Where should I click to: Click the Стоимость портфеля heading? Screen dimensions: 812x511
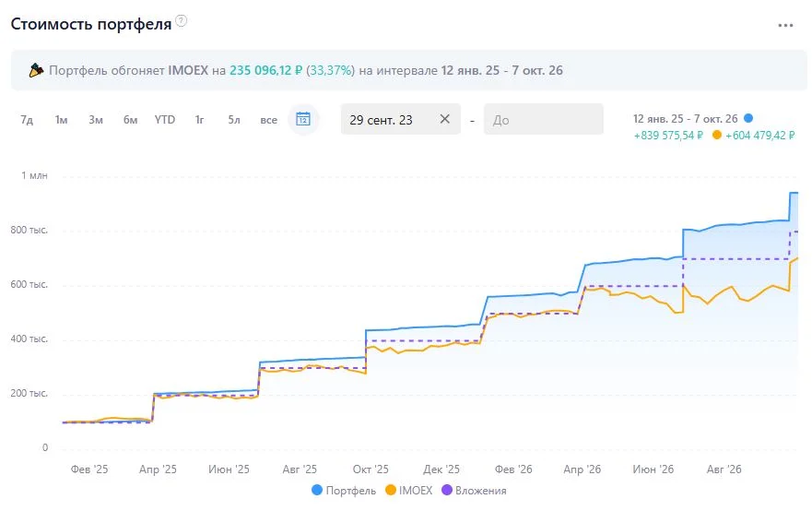coord(91,24)
